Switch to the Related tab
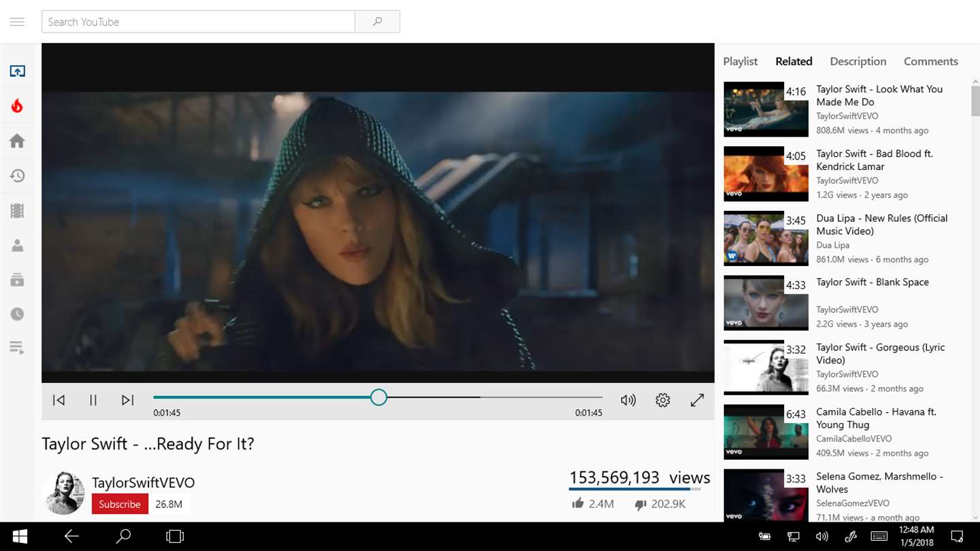The height and width of the screenshot is (551, 980). pyautogui.click(x=794, y=61)
